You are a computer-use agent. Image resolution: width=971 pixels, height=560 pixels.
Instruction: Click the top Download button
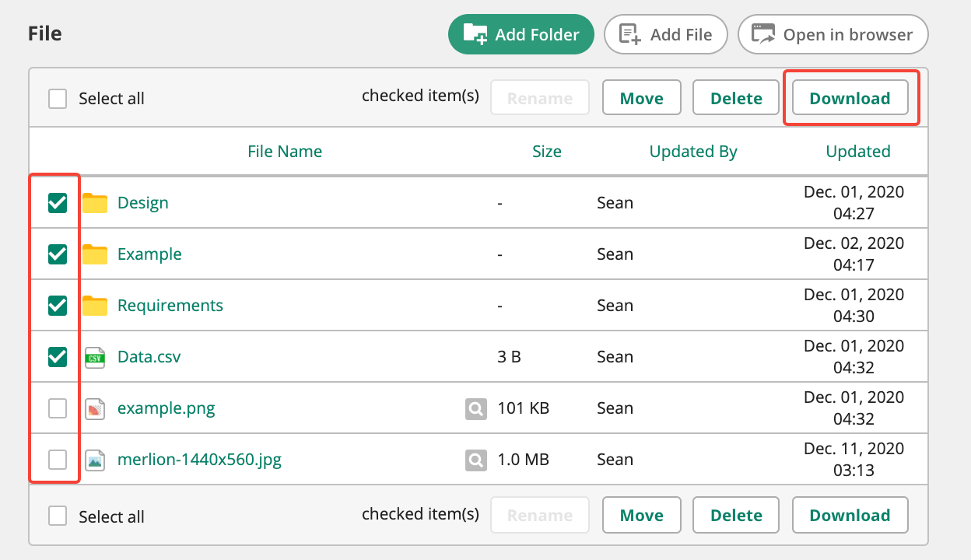pos(850,99)
